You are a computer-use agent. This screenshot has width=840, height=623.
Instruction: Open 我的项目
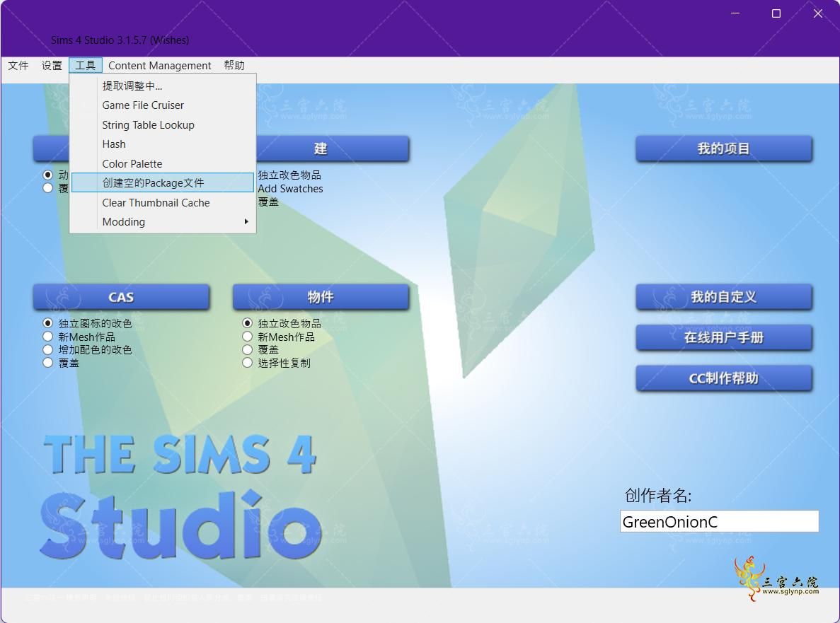[x=724, y=149]
